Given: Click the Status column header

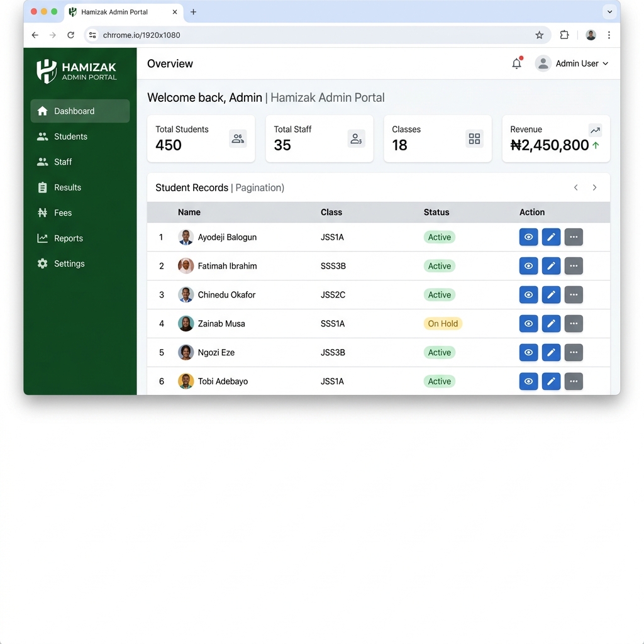Looking at the screenshot, I should pos(436,212).
